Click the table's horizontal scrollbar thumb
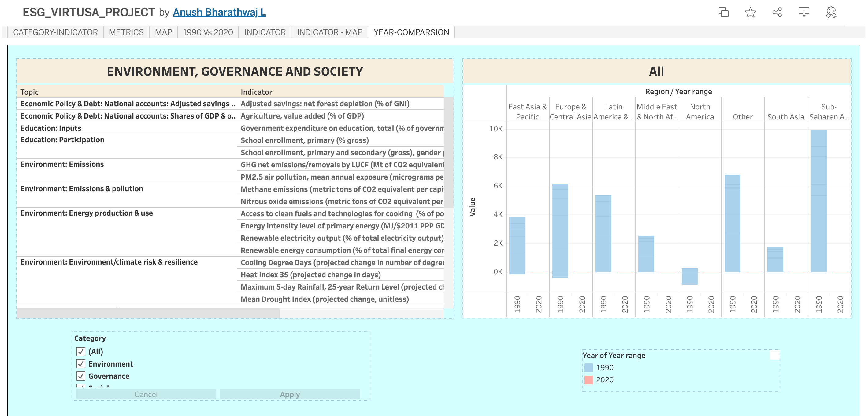Image resolution: width=868 pixels, height=416 pixels. click(148, 313)
